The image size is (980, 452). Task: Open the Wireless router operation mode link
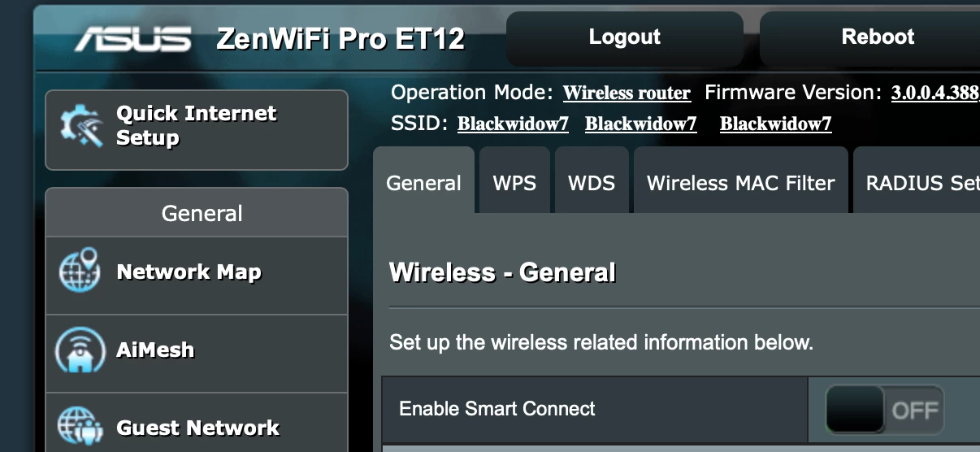627,93
